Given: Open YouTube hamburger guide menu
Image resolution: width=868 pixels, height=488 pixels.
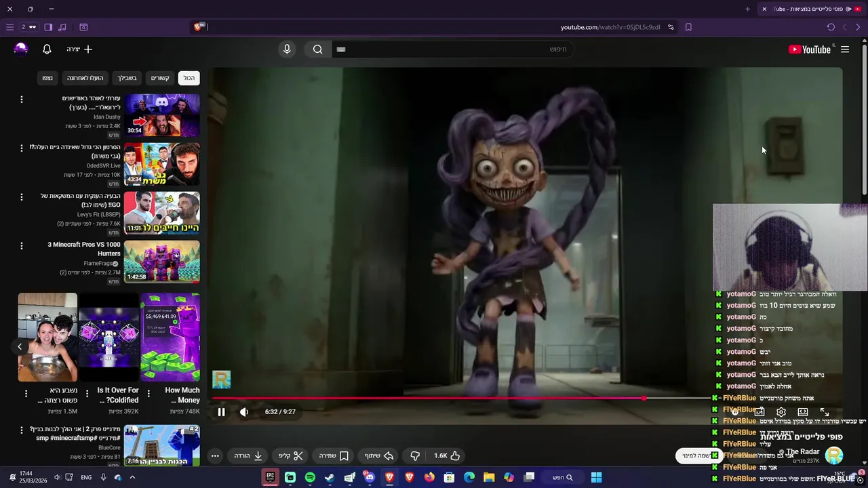Looking at the screenshot, I should pyautogui.click(x=845, y=49).
